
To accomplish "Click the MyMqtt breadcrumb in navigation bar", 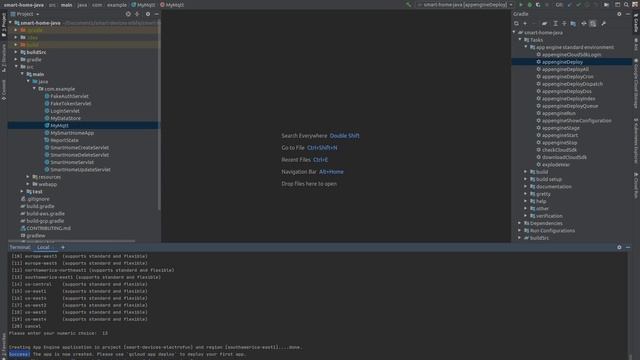I will (x=143, y=5).
